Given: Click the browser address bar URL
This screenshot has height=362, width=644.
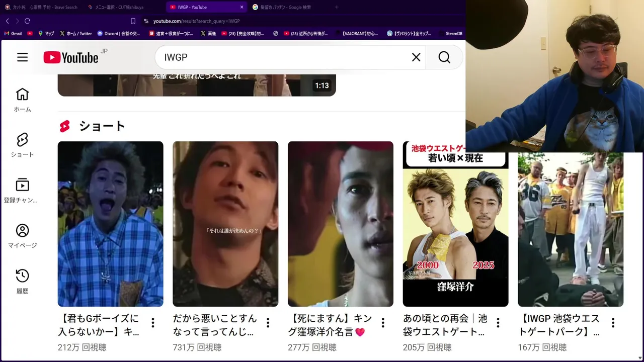Looking at the screenshot, I should [196, 21].
